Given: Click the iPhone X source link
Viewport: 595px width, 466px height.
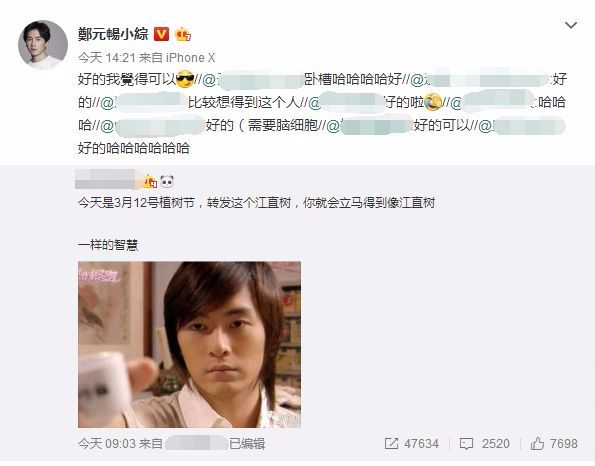Looking at the screenshot, I should click(190, 58).
